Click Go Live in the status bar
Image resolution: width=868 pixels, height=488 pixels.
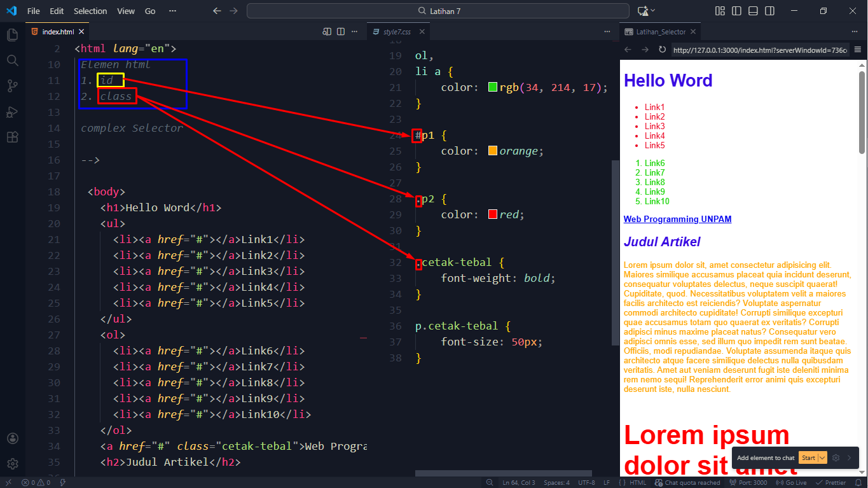tap(791, 482)
